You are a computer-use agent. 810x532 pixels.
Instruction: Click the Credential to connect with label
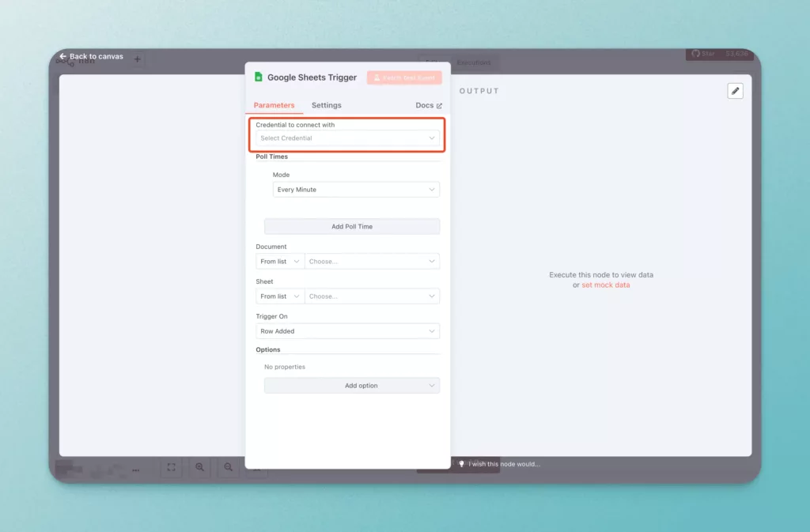coord(295,125)
